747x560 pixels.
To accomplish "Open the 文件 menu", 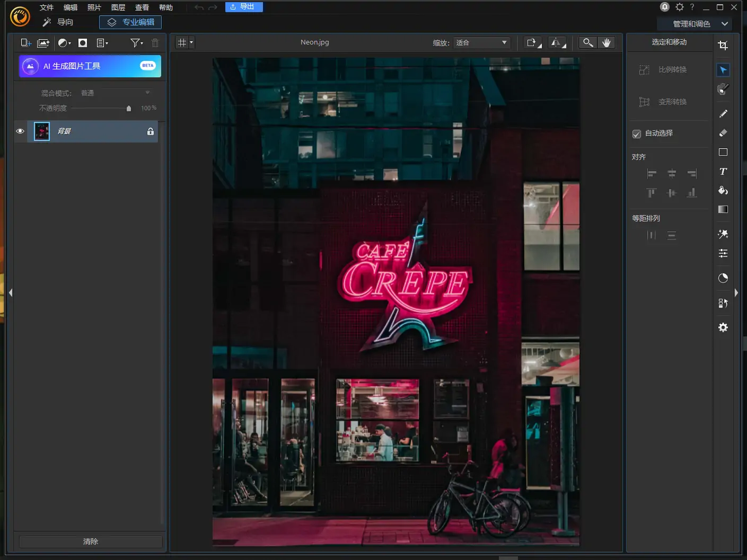I will [x=47, y=7].
